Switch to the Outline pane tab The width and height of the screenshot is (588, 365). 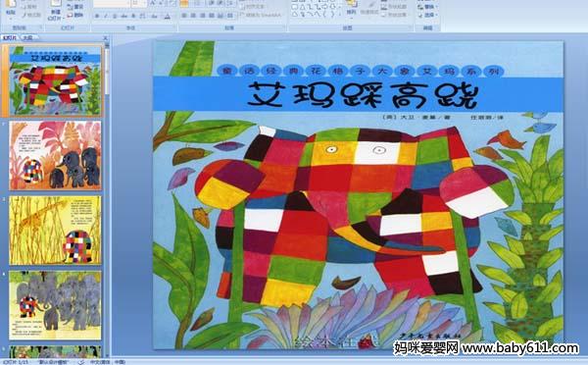pyautogui.click(x=27, y=37)
